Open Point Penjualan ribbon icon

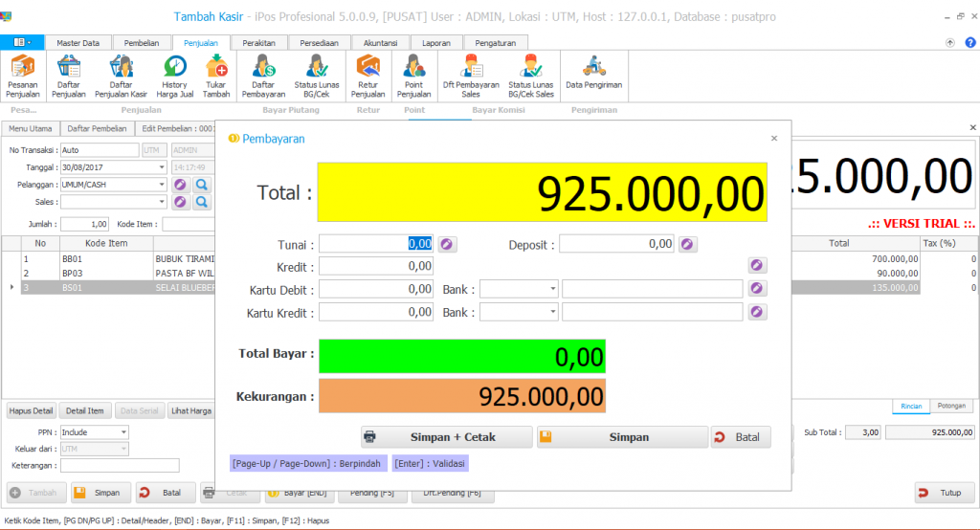pos(413,77)
